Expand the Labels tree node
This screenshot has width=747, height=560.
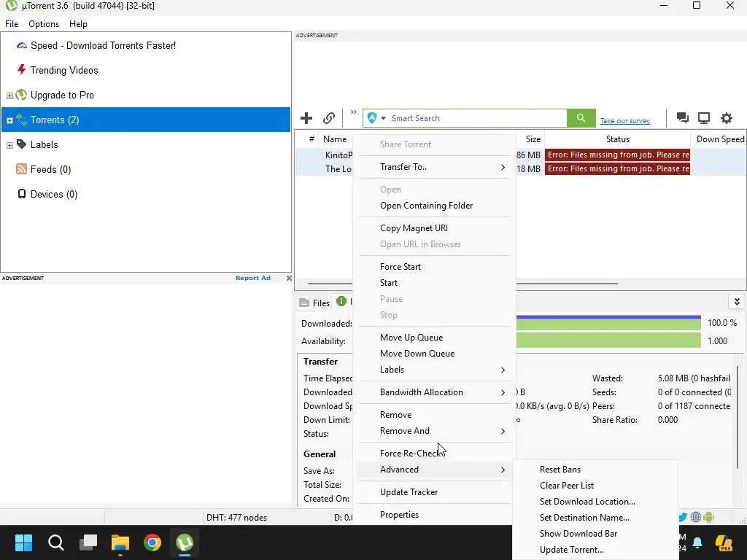(x=9, y=145)
